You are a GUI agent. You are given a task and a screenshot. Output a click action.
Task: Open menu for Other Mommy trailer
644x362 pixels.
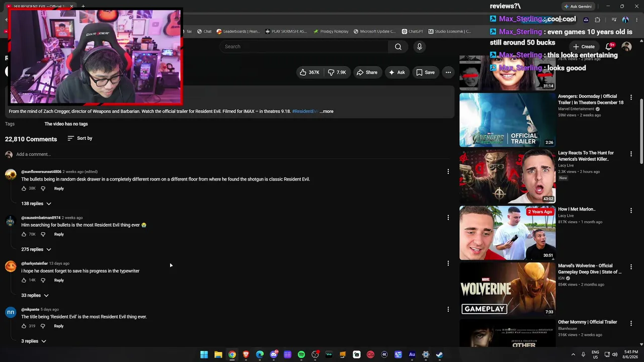click(x=631, y=323)
